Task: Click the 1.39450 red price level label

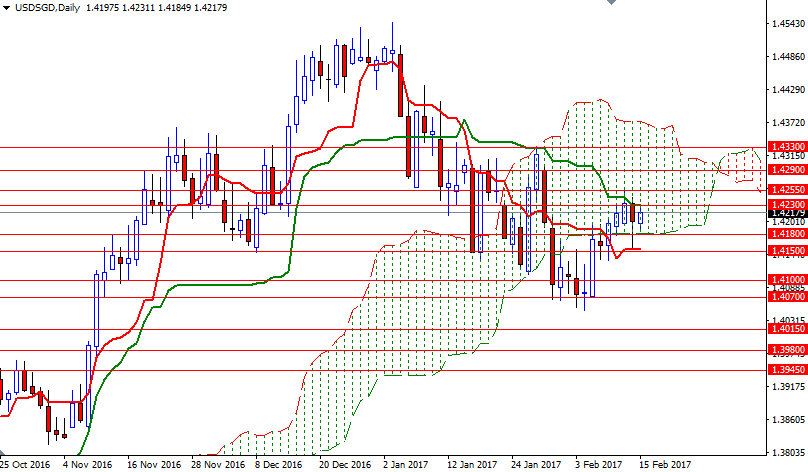Action: (x=787, y=369)
